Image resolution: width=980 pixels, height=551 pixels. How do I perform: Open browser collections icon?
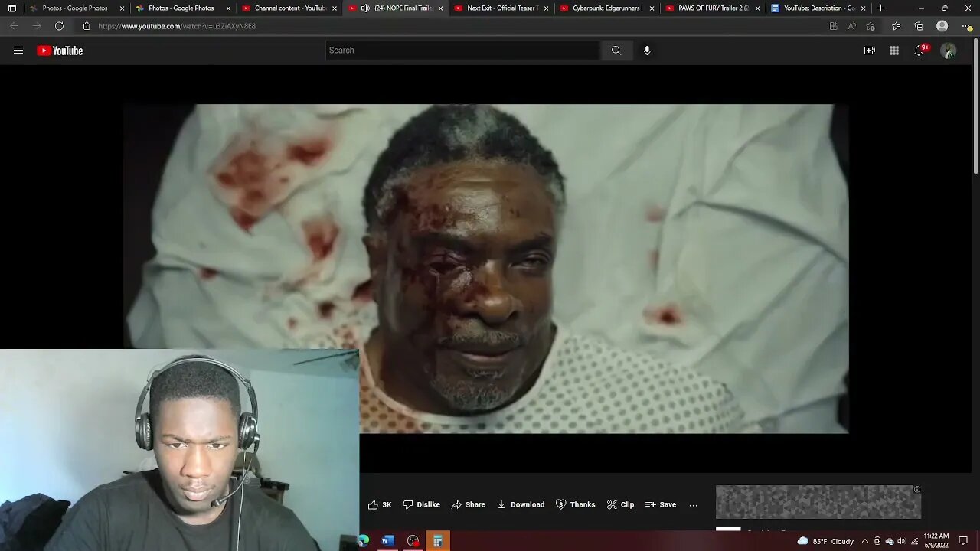(919, 26)
